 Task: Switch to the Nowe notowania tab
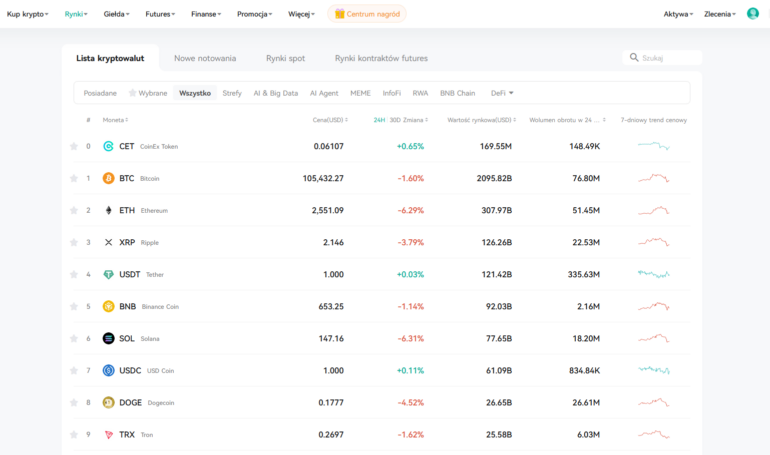click(x=205, y=58)
